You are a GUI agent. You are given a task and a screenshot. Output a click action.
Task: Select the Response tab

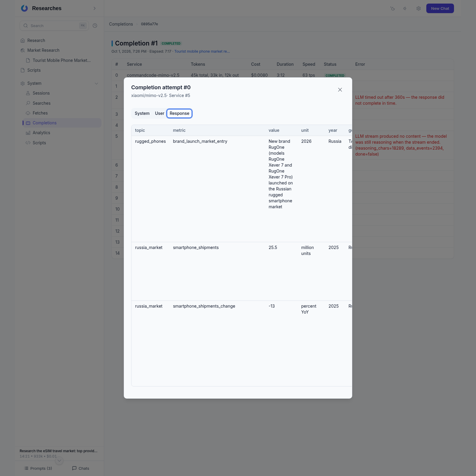(x=179, y=113)
